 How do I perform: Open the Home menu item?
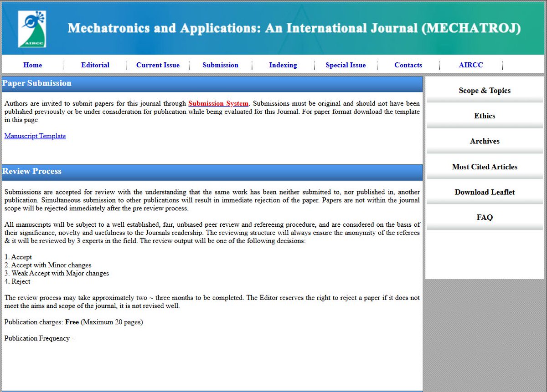[x=33, y=65]
